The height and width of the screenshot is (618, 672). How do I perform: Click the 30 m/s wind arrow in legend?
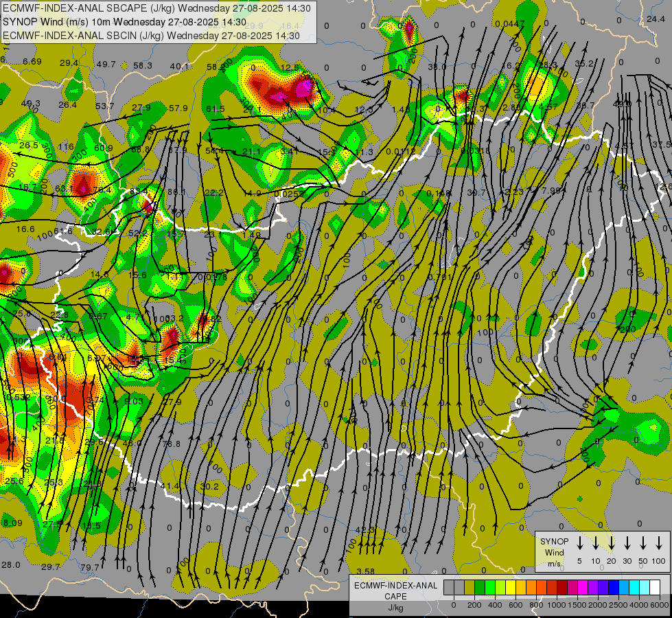[x=627, y=542]
